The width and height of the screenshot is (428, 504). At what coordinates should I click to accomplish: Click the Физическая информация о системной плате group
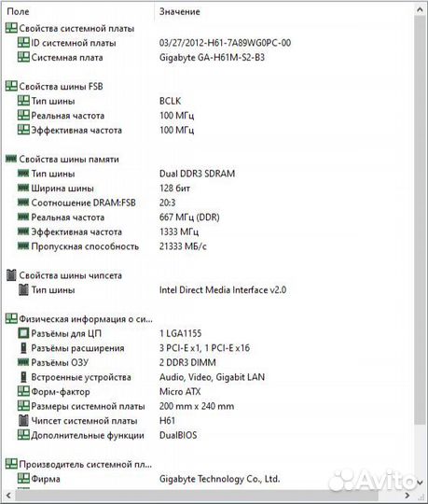click(x=79, y=319)
